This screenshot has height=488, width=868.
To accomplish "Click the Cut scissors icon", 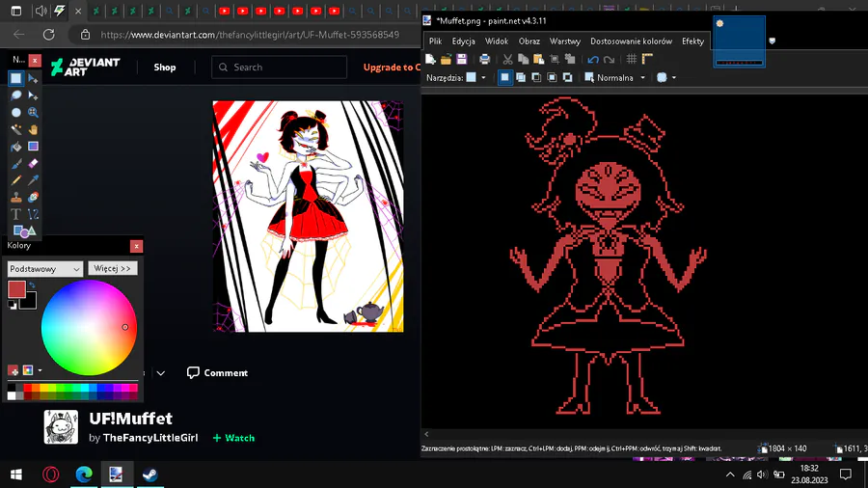I will (x=507, y=59).
